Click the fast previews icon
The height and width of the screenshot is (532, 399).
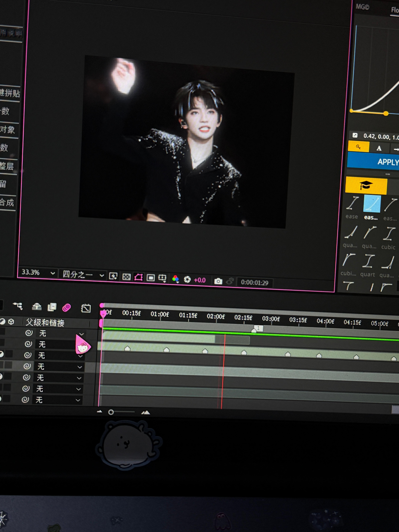coord(113,276)
